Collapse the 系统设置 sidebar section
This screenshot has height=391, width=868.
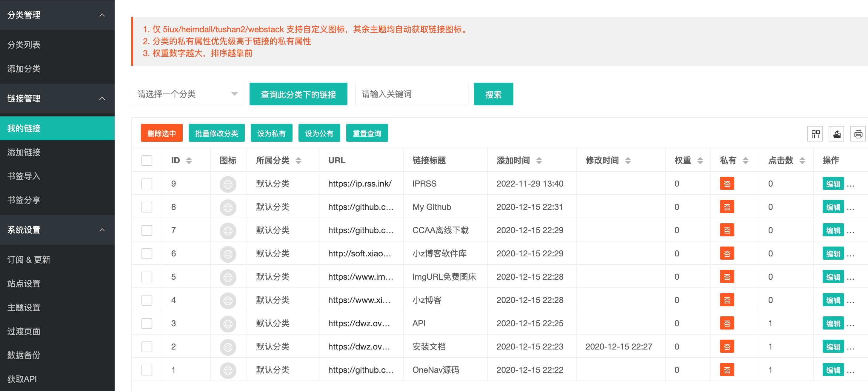[x=102, y=230]
